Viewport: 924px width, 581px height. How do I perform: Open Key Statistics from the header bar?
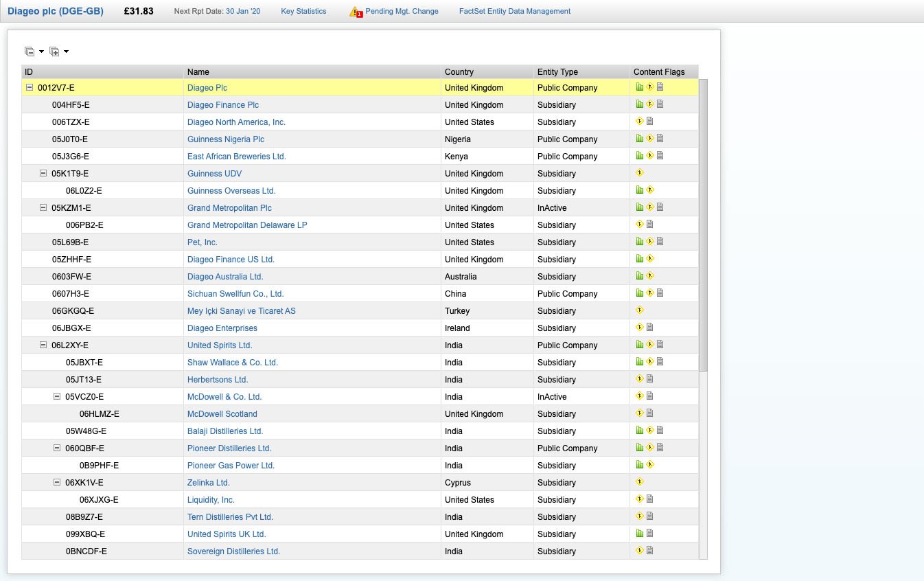(x=303, y=12)
